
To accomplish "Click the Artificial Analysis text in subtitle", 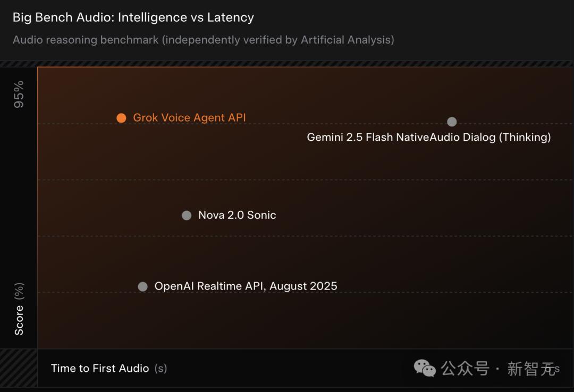I will click(345, 39).
